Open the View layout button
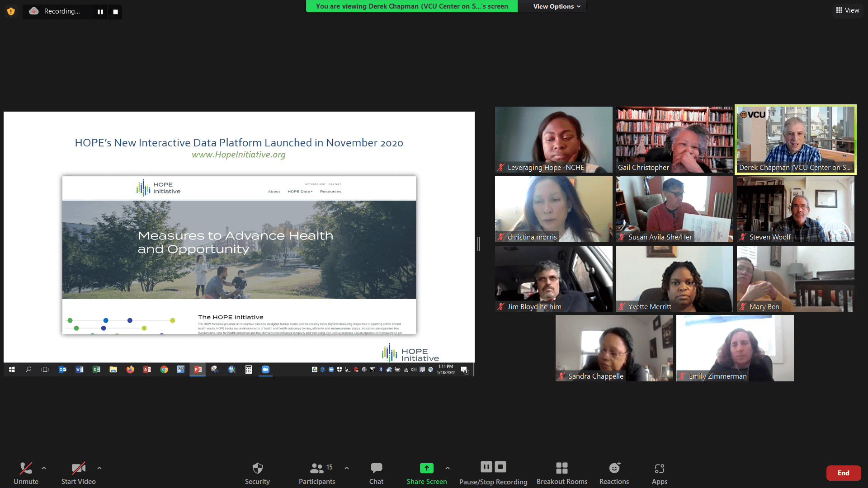 click(848, 10)
